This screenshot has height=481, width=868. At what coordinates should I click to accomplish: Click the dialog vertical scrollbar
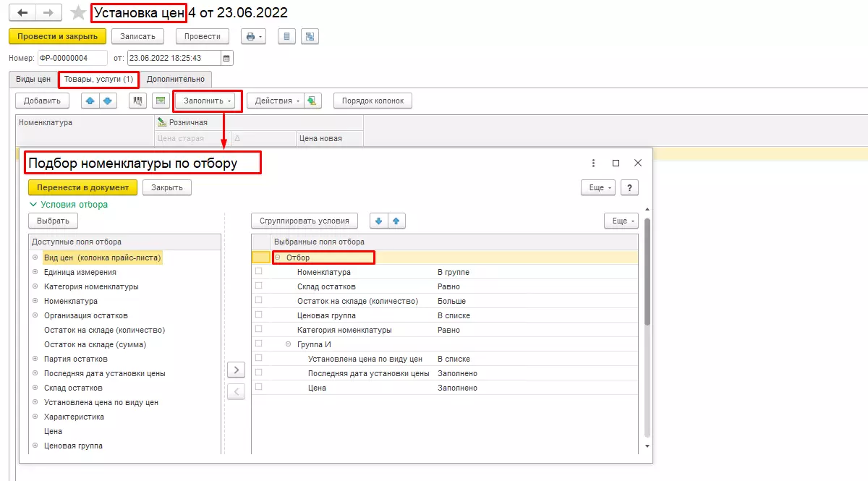(x=647, y=271)
